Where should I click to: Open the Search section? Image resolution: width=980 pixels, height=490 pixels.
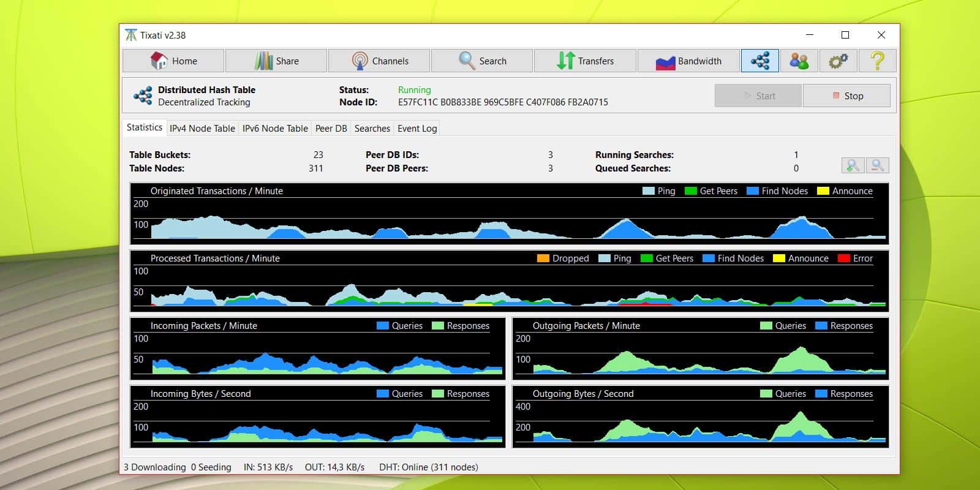pyautogui.click(x=482, y=61)
